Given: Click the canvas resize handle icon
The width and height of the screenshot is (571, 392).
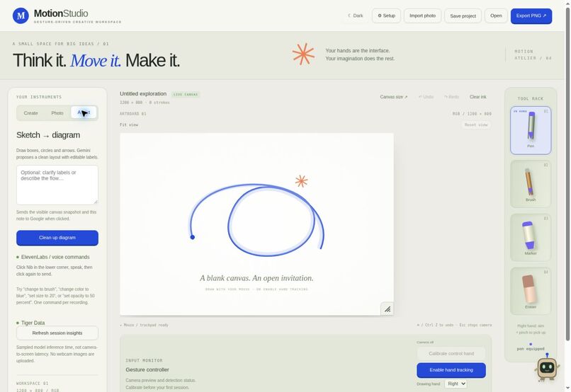Looking at the screenshot, I should tap(387, 309).
